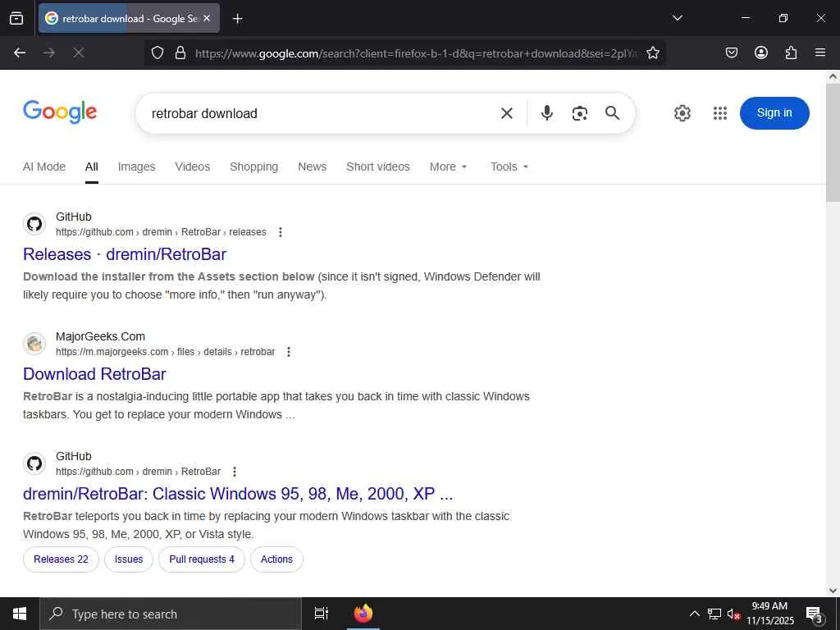
Task: Open Download RetroBar MajorGeeks link
Action: [95, 374]
